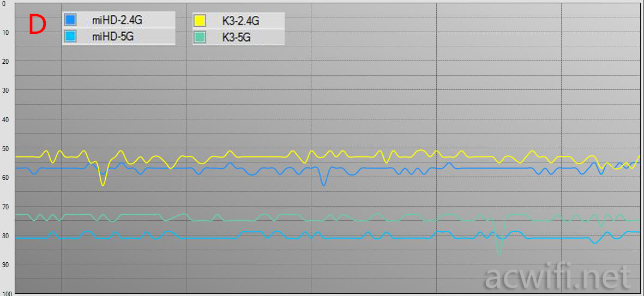Select the K3-5G legend label
The image size is (644, 296).
click(x=236, y=37)
